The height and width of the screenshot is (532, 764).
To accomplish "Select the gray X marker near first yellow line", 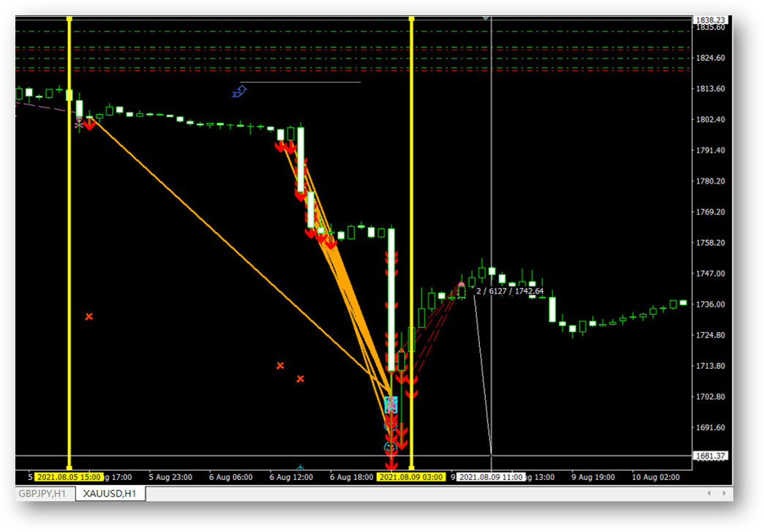I will point(79,124).
